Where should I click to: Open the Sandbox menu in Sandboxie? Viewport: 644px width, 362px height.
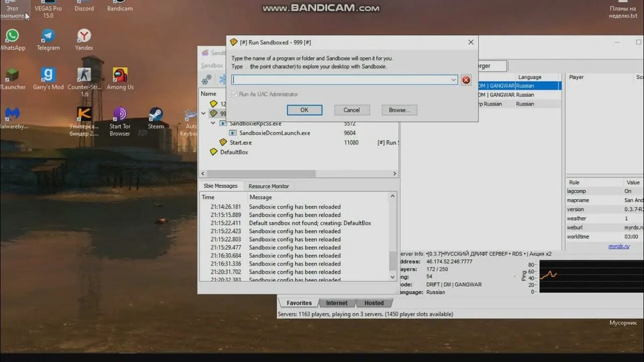click(x=212, y=65)
